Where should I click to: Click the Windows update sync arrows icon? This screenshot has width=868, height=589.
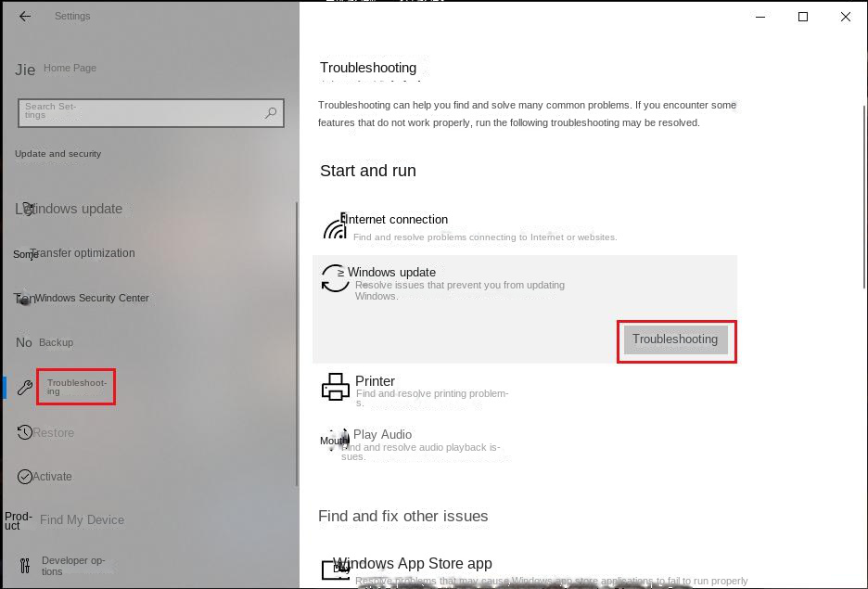point(335,278)
